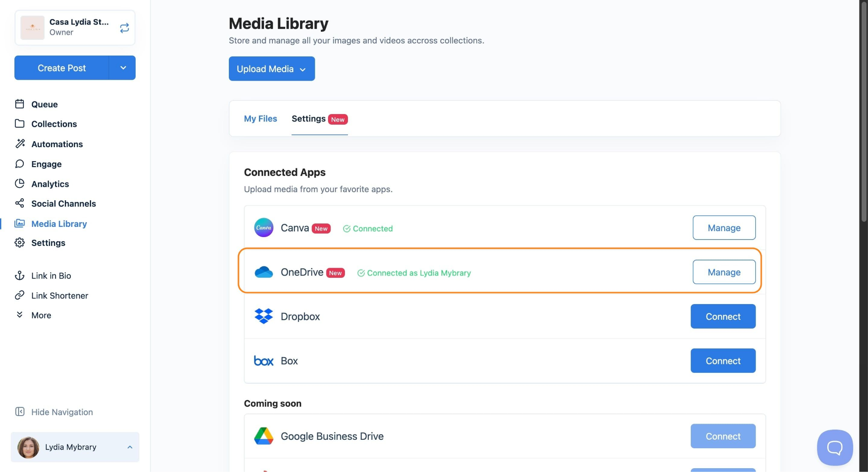Click the Link in Bio anchor icon
This screenshot has height=472, width=868.
tap(19, 276)
